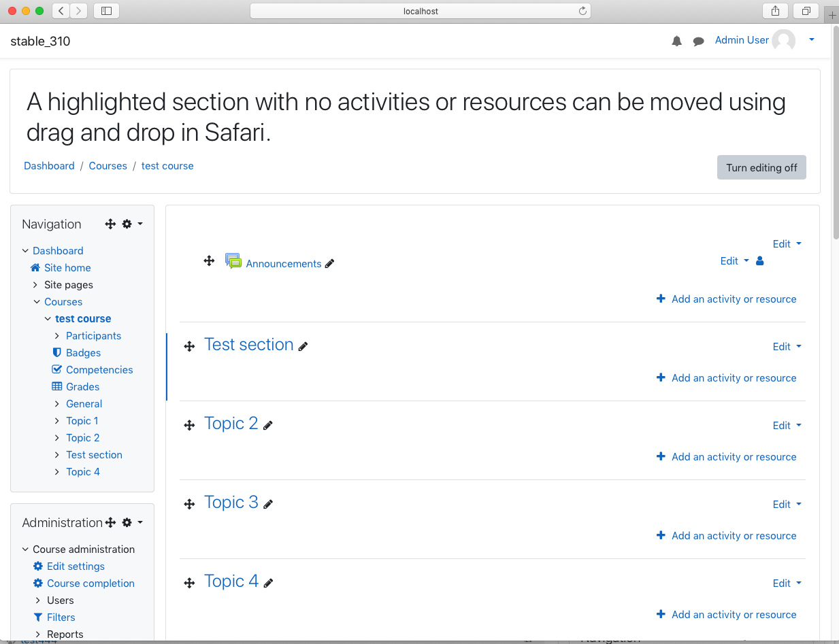Click the page vertical scrollbar
Viewport: 839px width, 644px height.
tap(835, 133)
